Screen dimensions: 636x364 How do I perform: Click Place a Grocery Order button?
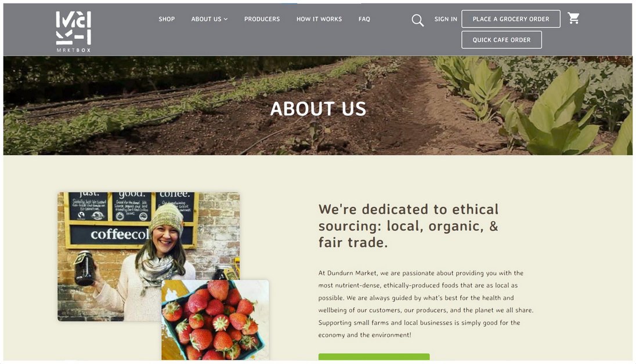click(x=511, y=19)
